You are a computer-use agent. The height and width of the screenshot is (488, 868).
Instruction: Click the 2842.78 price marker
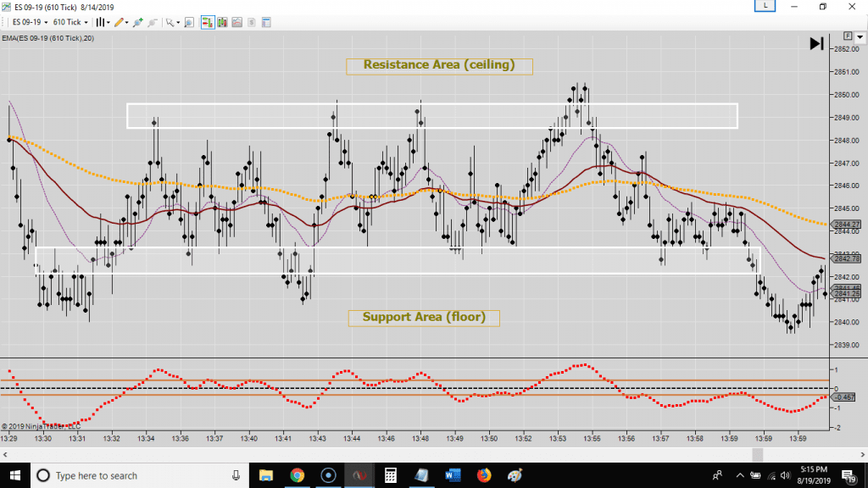pyautogui.click(x=847, y=258)
